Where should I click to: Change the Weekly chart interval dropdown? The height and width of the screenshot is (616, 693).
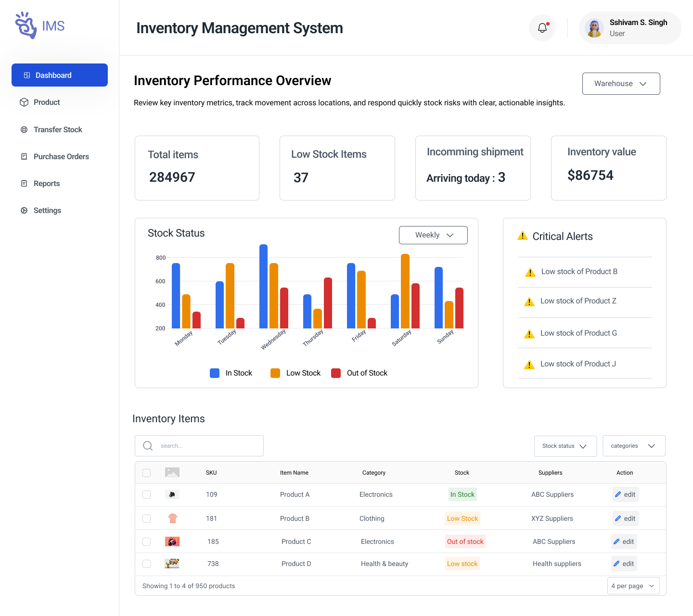point(433,235)
